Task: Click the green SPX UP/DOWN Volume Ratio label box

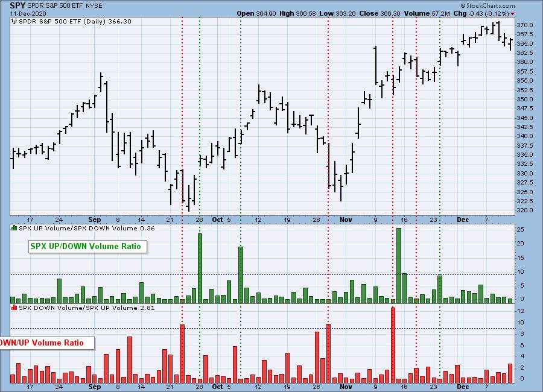Action: (87, 247)
